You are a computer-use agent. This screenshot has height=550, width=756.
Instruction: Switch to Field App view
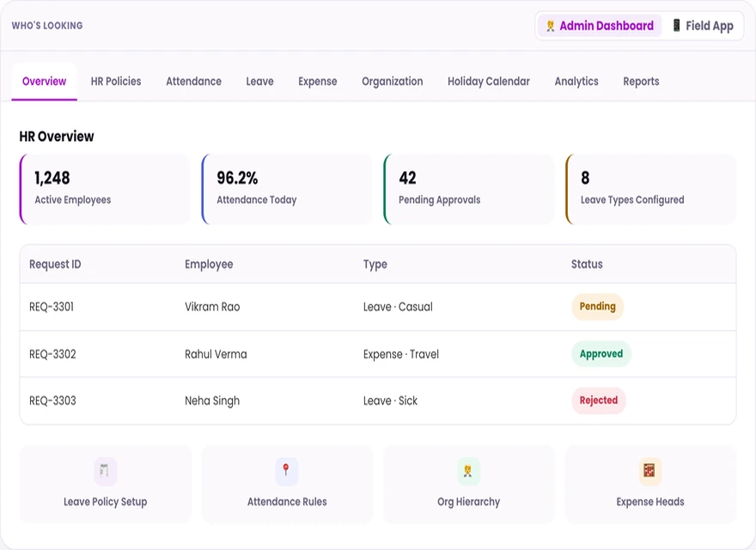point(703,26)
